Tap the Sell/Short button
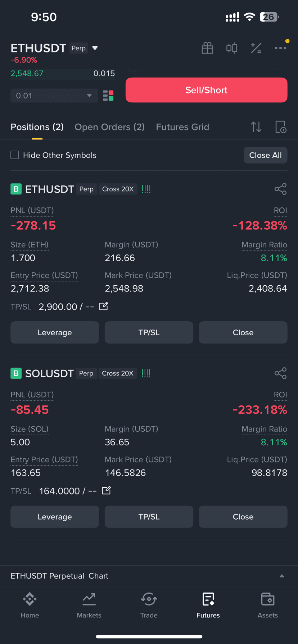298x644 pixels. point(206,90)
